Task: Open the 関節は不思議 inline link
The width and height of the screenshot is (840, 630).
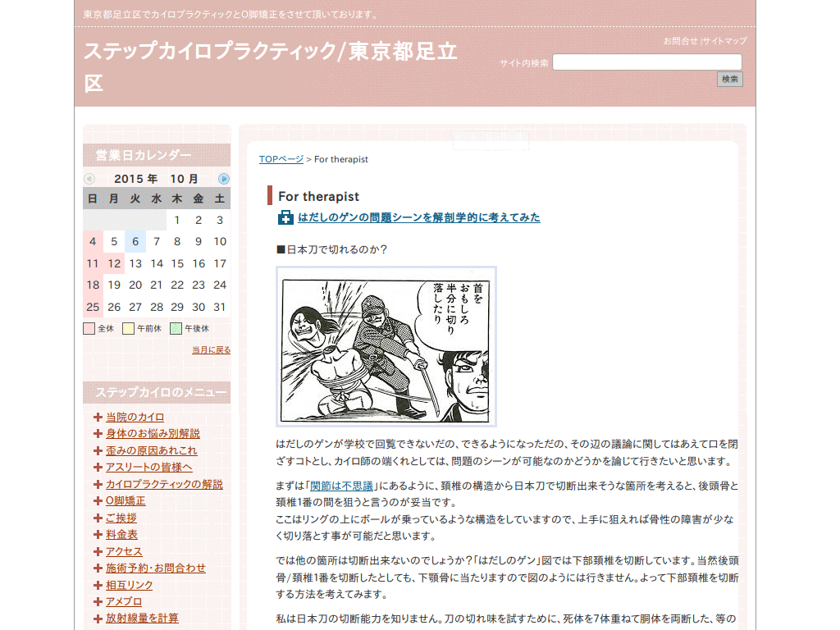Action: (342, 486)
